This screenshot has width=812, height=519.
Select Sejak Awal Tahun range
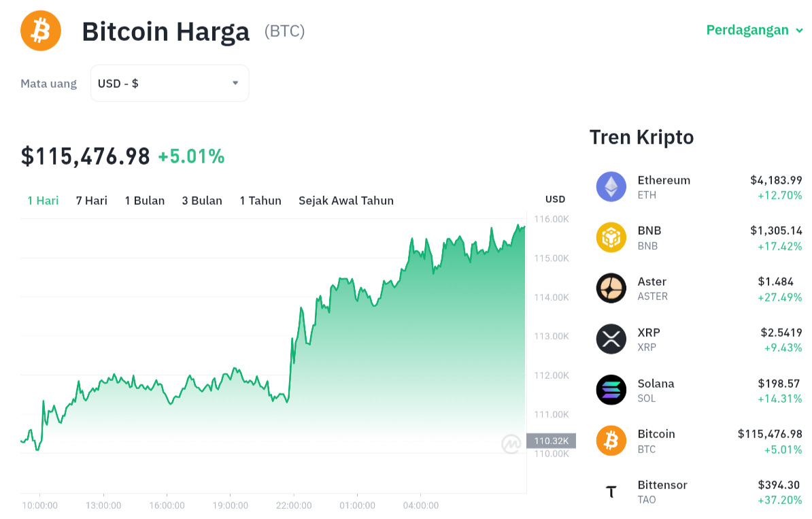coord(346,201)
